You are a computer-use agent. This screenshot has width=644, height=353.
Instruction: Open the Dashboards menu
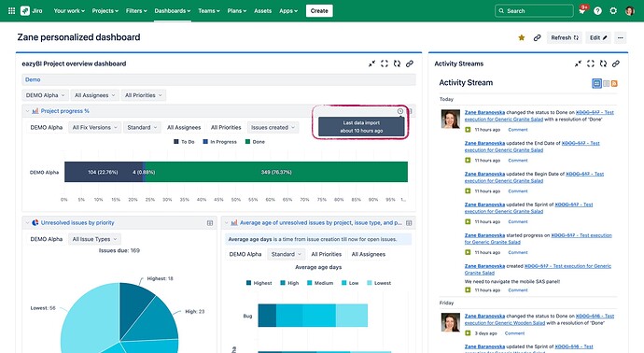(172, 10)
